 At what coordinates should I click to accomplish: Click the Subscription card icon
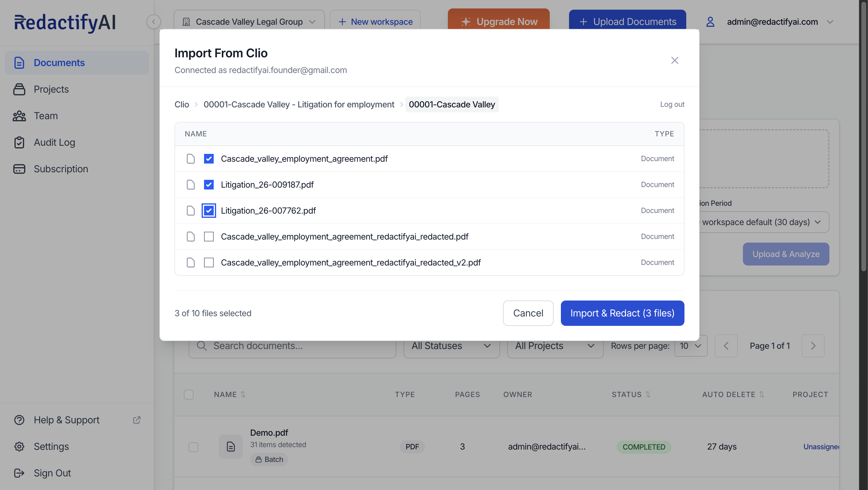(19, 169)
